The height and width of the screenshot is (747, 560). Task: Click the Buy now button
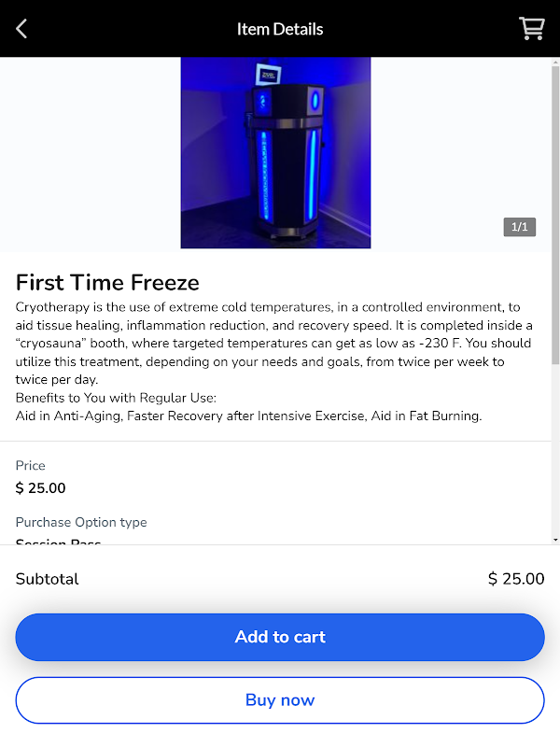(280, 700)
